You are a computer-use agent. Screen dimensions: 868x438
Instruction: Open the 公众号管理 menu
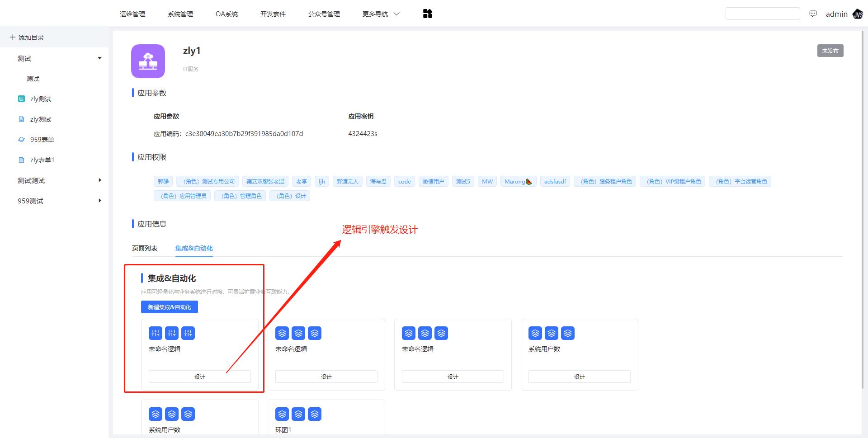tap(324, 14)
